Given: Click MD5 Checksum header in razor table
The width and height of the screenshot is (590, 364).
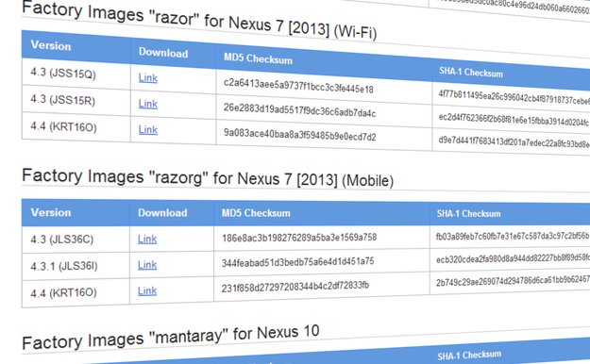Looking at the screenshot, I should [258, 58].
